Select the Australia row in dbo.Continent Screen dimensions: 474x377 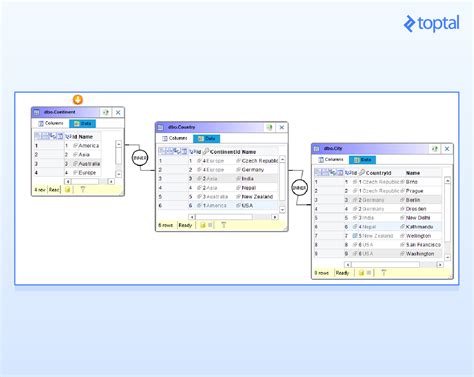click(68, 164)
